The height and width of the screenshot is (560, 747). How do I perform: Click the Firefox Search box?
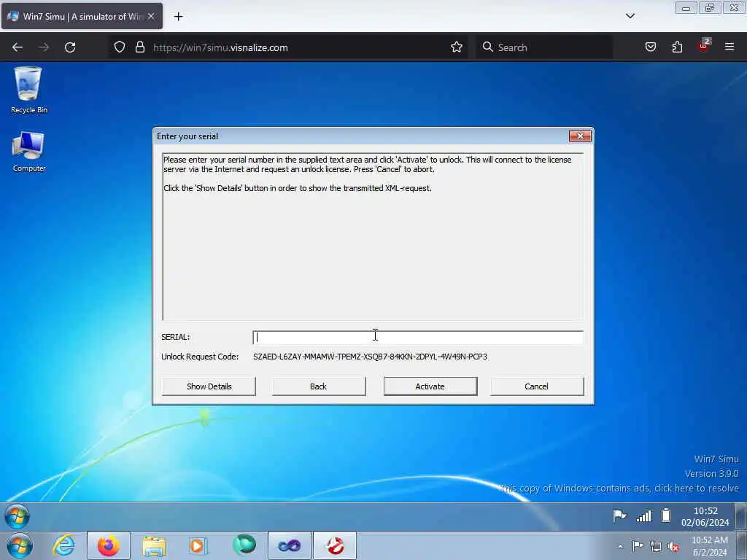point(544,47)
